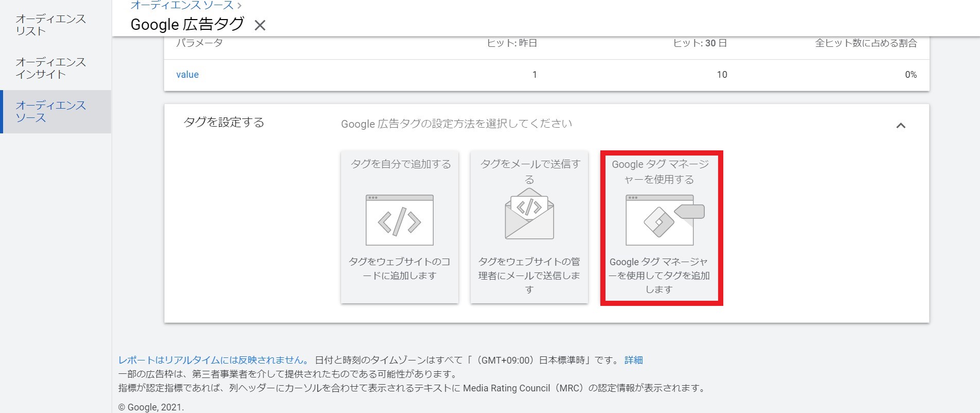Click the ヒット: 昨日 column header
This screenshot has height=413, width=980.
click(512, 43)
